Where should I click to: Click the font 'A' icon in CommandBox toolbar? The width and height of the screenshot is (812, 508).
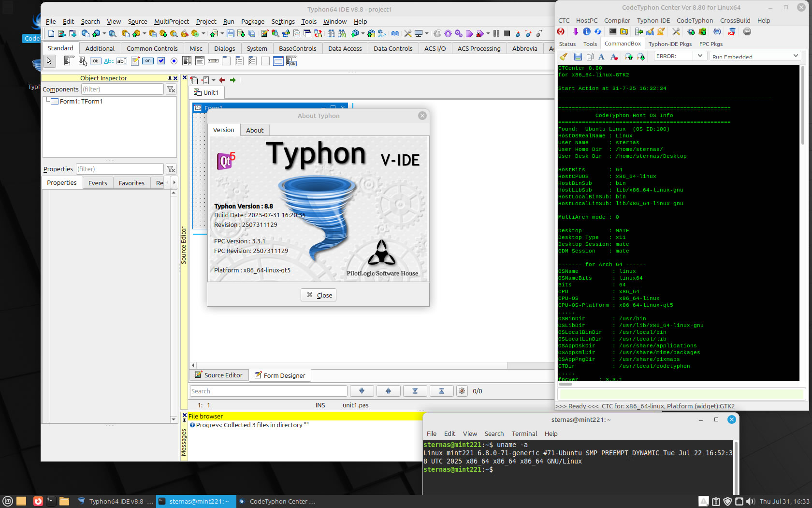click(601, 57)
